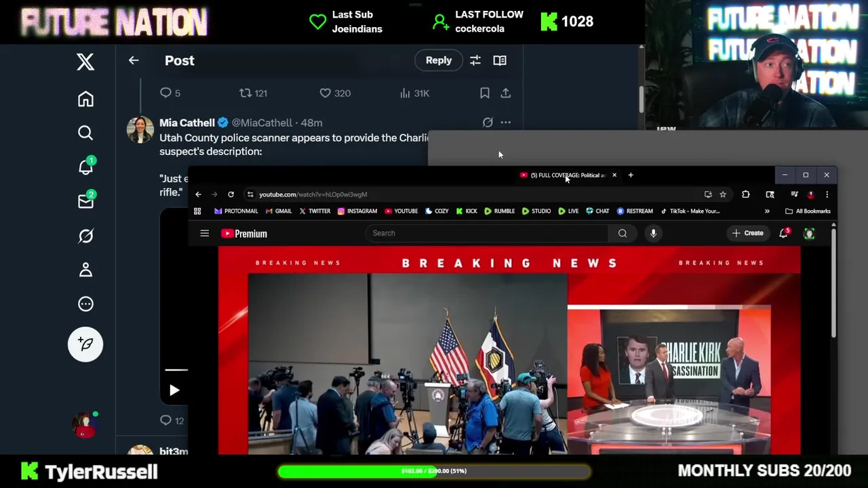The image size is (868, 488).
Task: Click the Reply button in Post header
Action: (438, 60)
